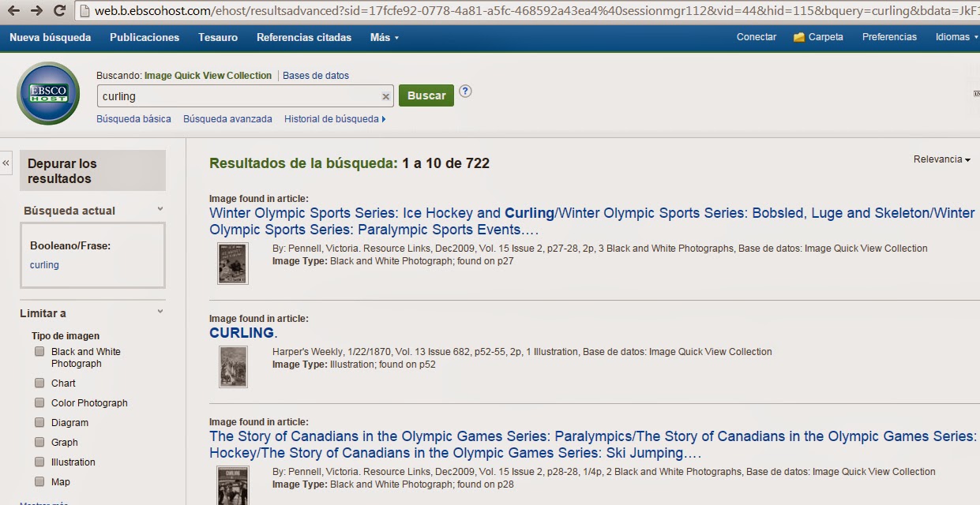Check the Map filter checkbox
Viewport: 980px width, 505px height.
(x=39, y=481)
